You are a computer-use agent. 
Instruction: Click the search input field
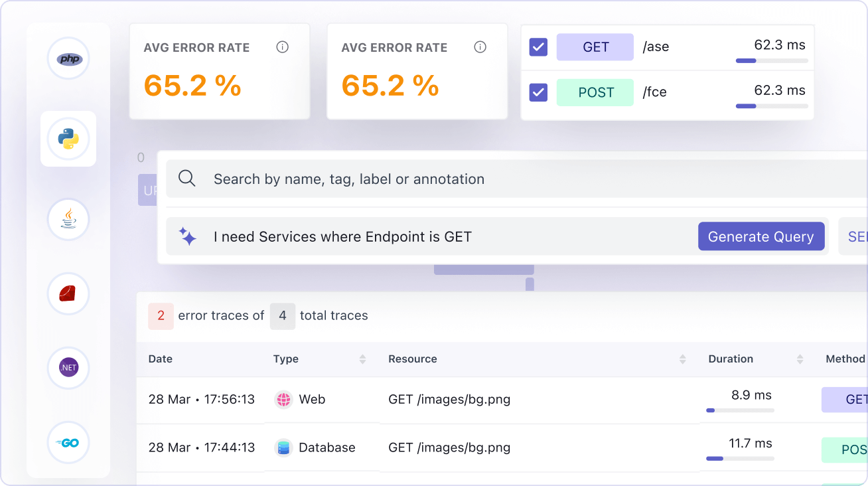tap(398, 178)
